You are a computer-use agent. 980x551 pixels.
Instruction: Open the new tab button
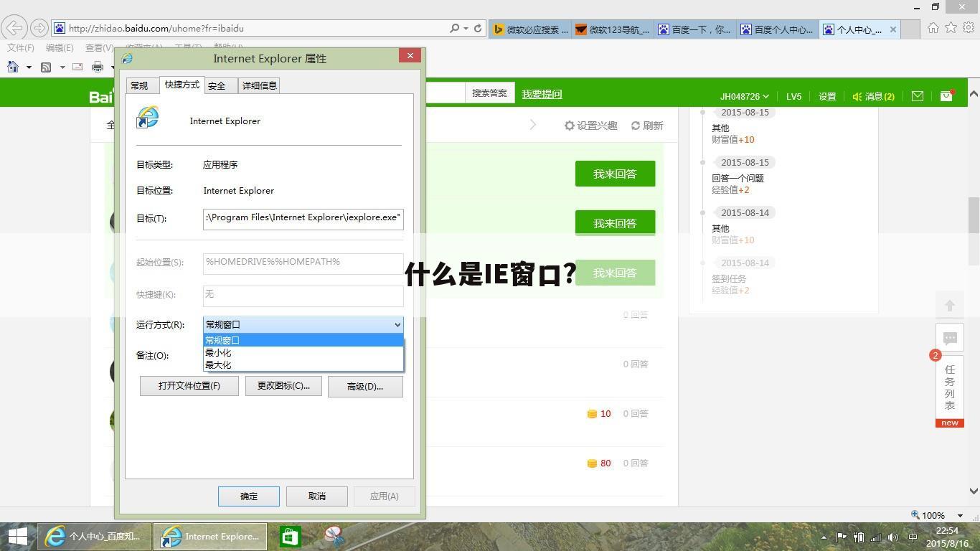point(910,29)
